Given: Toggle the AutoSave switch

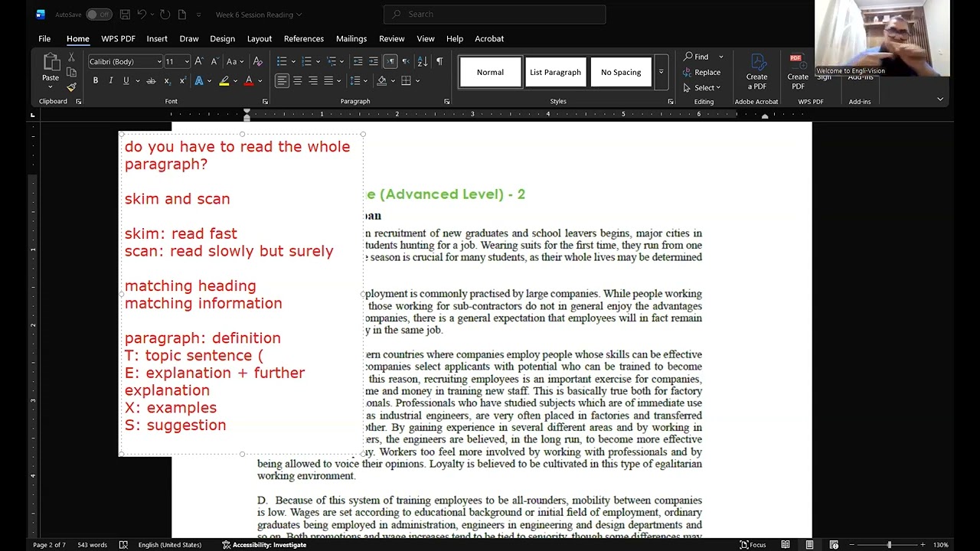Looking at the screenshot, I should [x=98, y=15].
